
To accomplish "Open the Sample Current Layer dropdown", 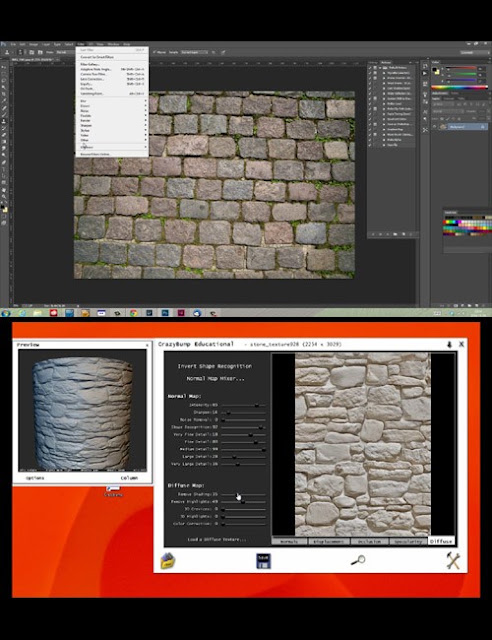I will [194, 52].
